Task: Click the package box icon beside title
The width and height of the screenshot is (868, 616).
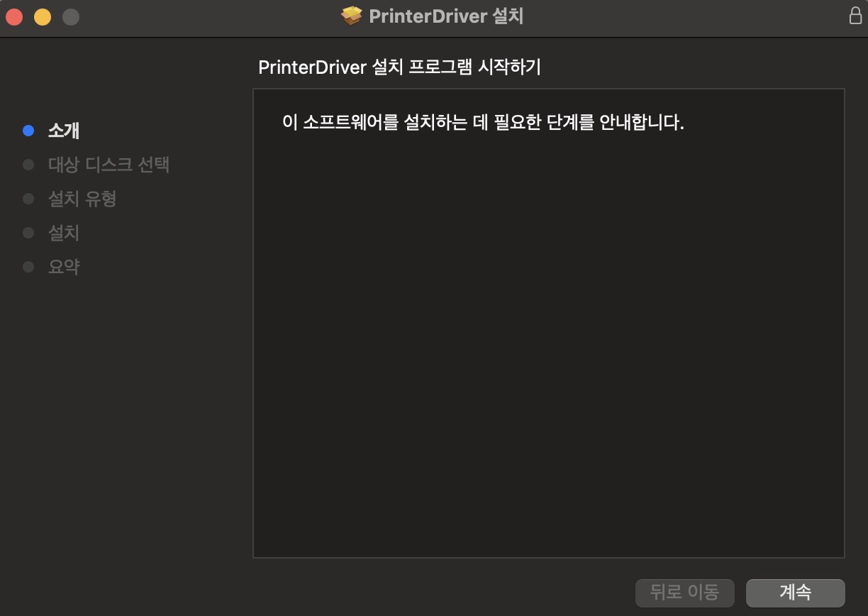Action: click(x=351, y=16)
